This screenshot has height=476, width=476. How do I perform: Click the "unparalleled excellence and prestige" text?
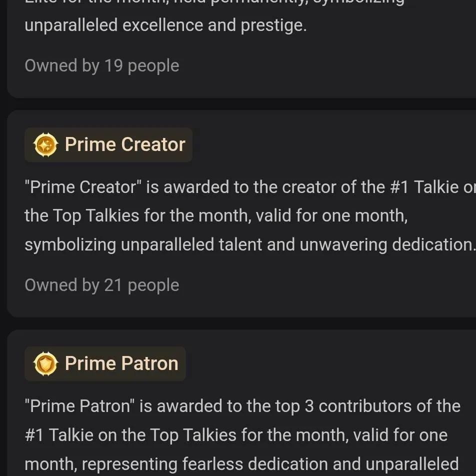coord(165,25)
